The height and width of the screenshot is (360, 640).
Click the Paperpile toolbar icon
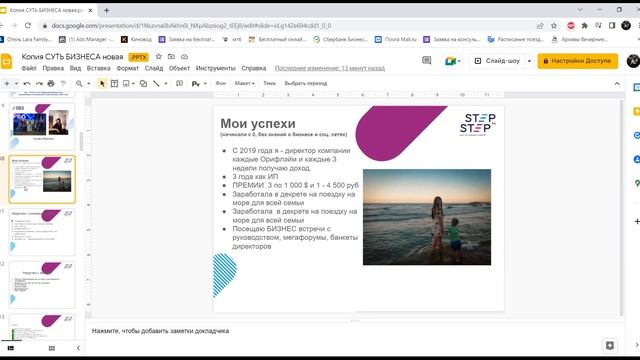click(x=196, y=83)
